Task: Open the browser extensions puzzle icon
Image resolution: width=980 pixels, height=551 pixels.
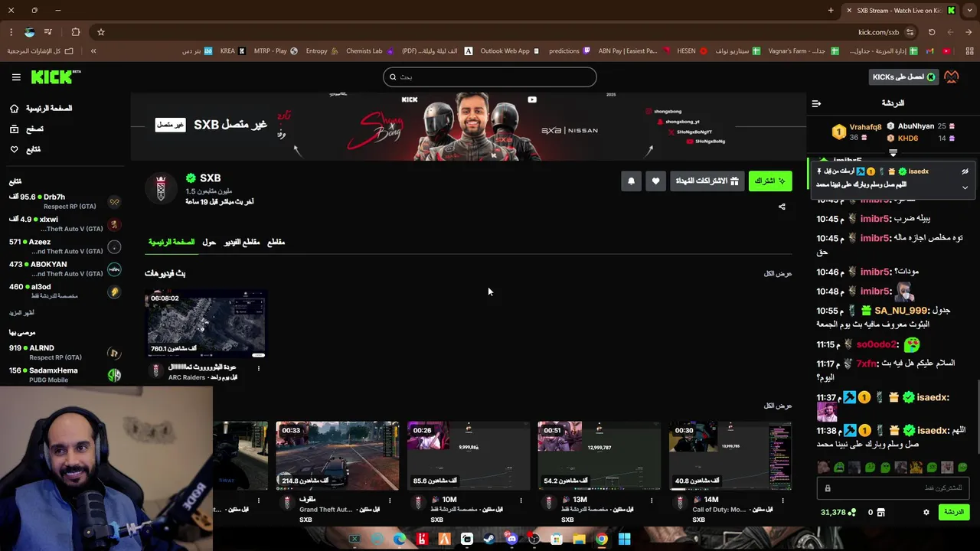Action: pos(76,32)
